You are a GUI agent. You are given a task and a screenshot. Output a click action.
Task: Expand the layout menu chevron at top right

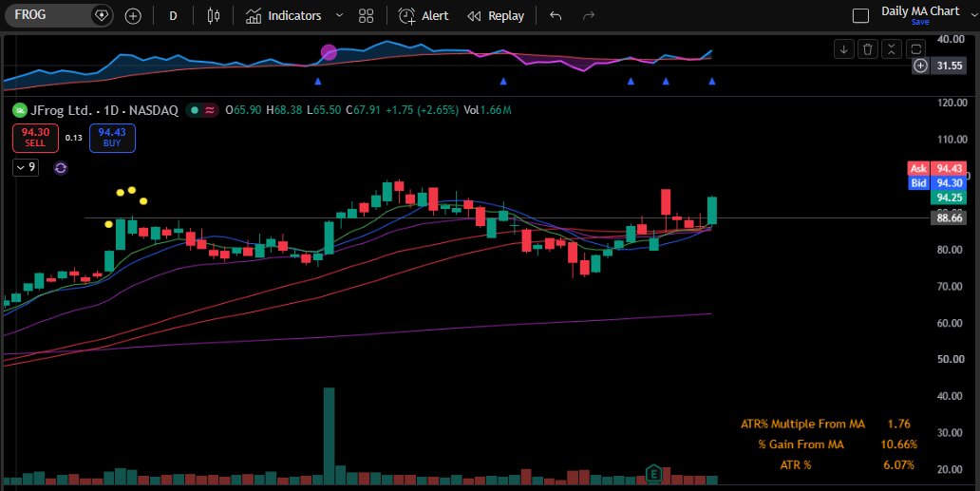975,15
